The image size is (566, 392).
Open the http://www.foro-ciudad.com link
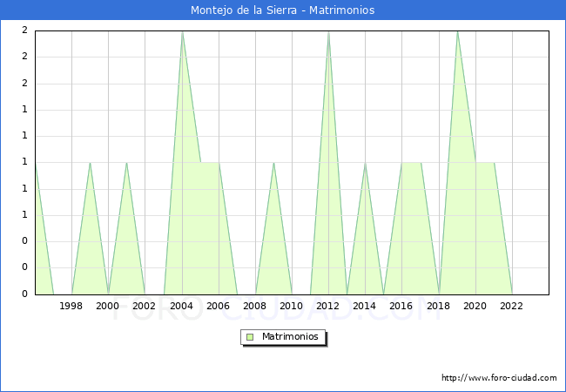click(x=499, y=378)
